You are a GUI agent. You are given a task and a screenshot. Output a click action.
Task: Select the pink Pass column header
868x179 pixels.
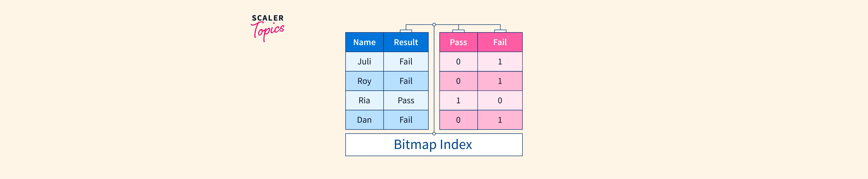458,42
